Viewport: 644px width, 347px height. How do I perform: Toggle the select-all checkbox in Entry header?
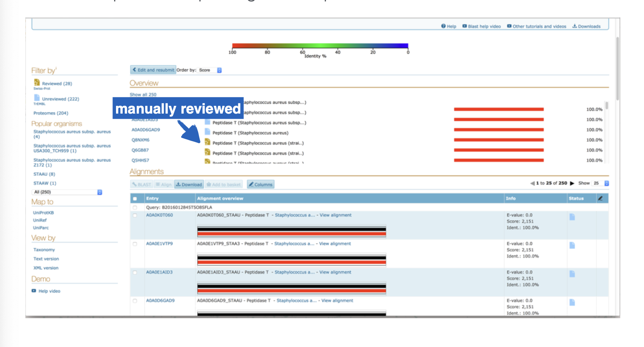tap(135, 199)
